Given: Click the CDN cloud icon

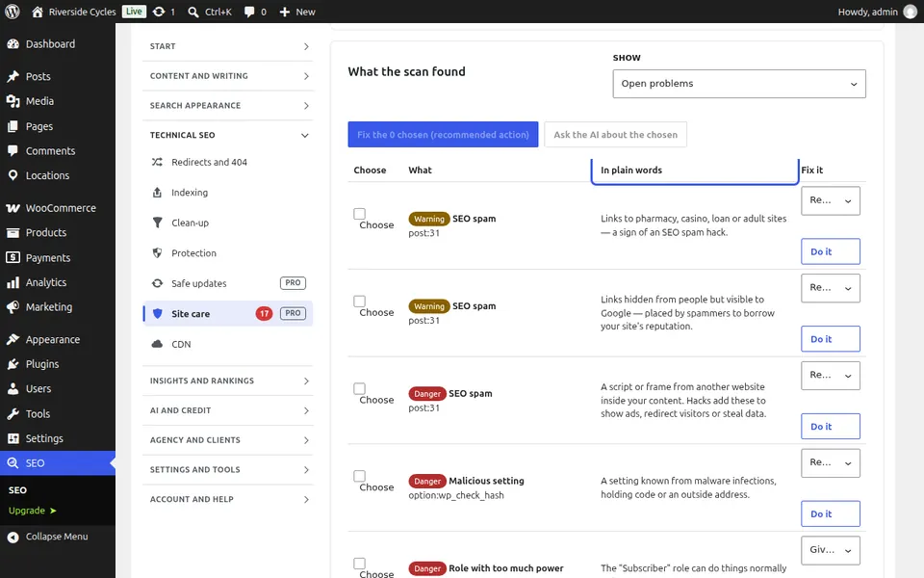Looking at the screenshot, I should coord(157,344).
